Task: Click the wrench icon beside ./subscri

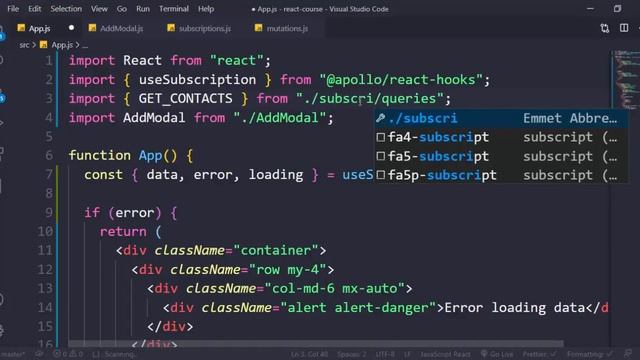Action: click(380, 118)
